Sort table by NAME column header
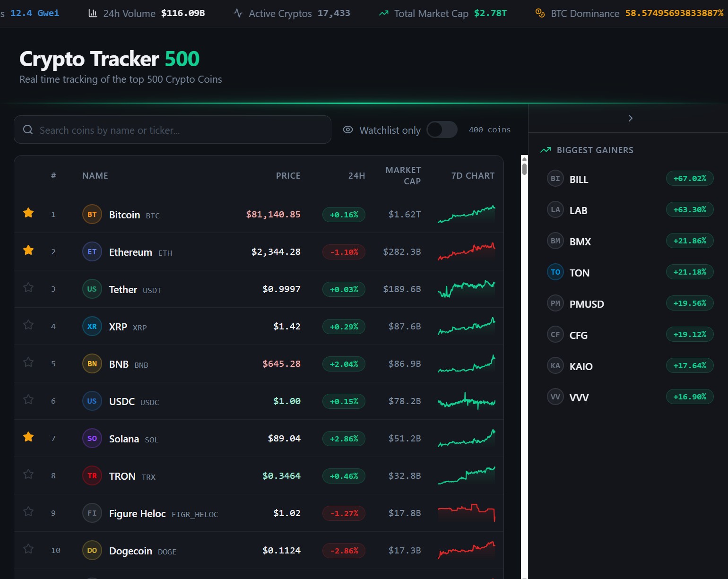Viewport: 728px width, 579px height. tap(95, 175)
